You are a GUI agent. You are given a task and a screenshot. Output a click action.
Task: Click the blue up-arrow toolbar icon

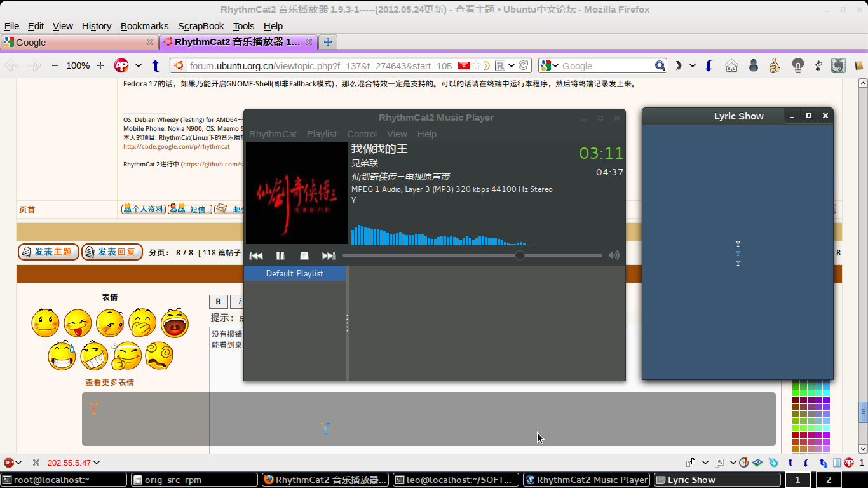click(x=156, y=65)
